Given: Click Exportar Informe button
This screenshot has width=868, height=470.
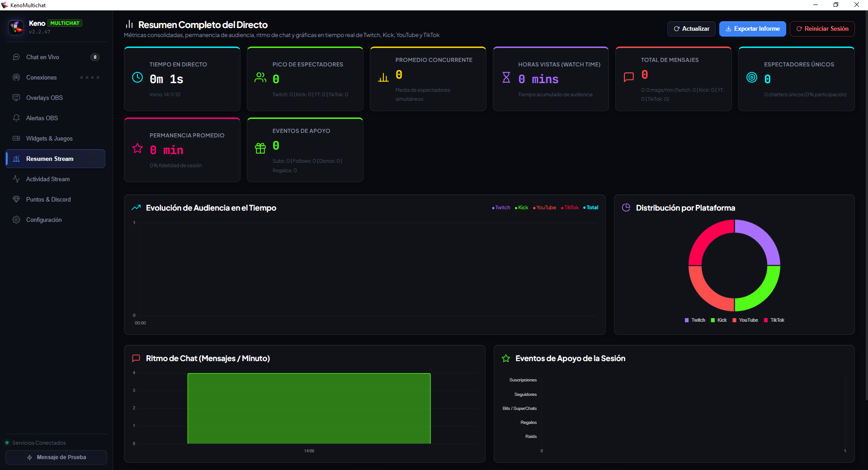Looking at the screenshot, I should tap(753, 28).
